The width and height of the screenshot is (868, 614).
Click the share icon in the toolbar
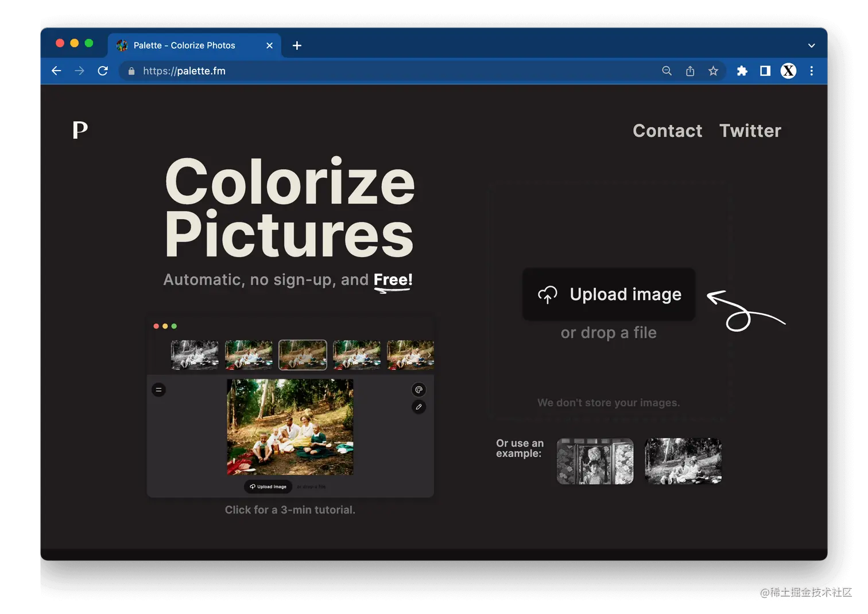coord(690,71)
